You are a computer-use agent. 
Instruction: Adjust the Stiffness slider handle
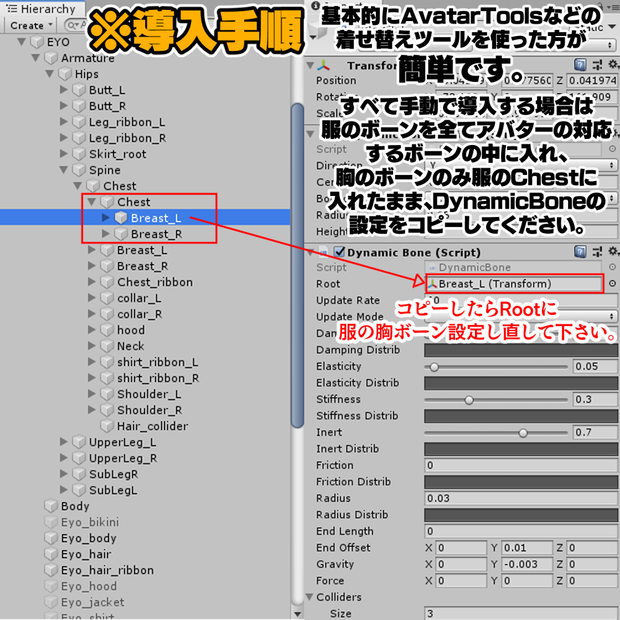pos(469,400)
